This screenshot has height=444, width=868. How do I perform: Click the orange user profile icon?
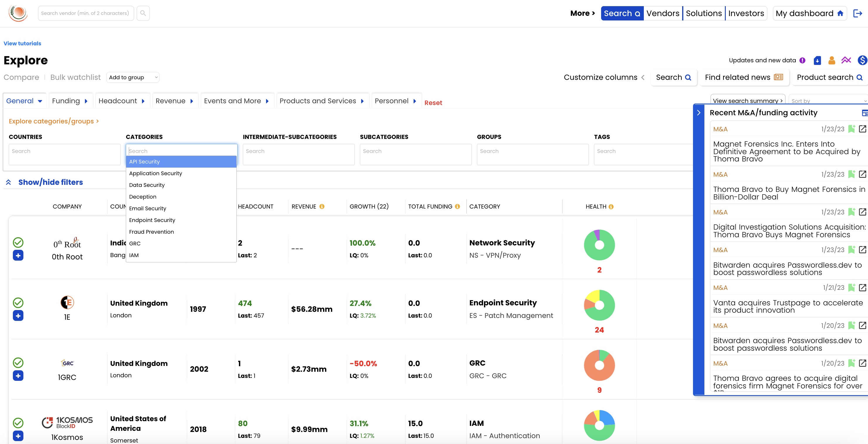(832, 60)
